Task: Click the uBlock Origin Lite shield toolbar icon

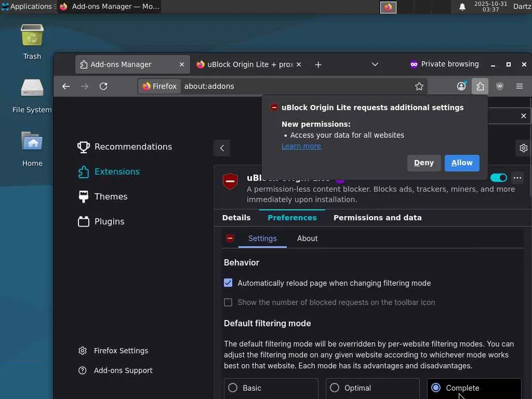Action: [x=500, y=86]
